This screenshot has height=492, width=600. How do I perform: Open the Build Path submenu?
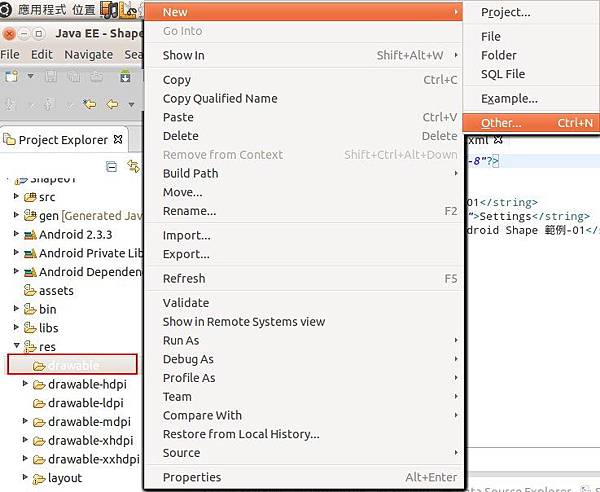click(303, 174)
